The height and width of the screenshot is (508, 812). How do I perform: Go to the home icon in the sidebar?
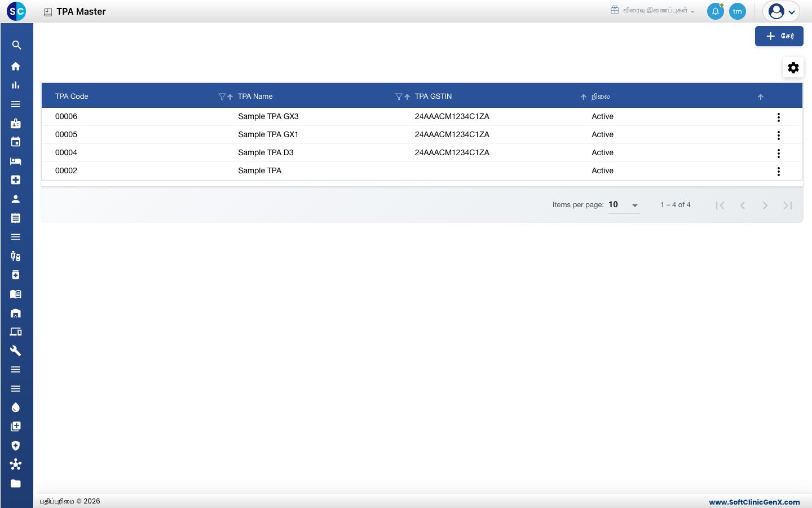pyautogui.click(x=16, y=66)
